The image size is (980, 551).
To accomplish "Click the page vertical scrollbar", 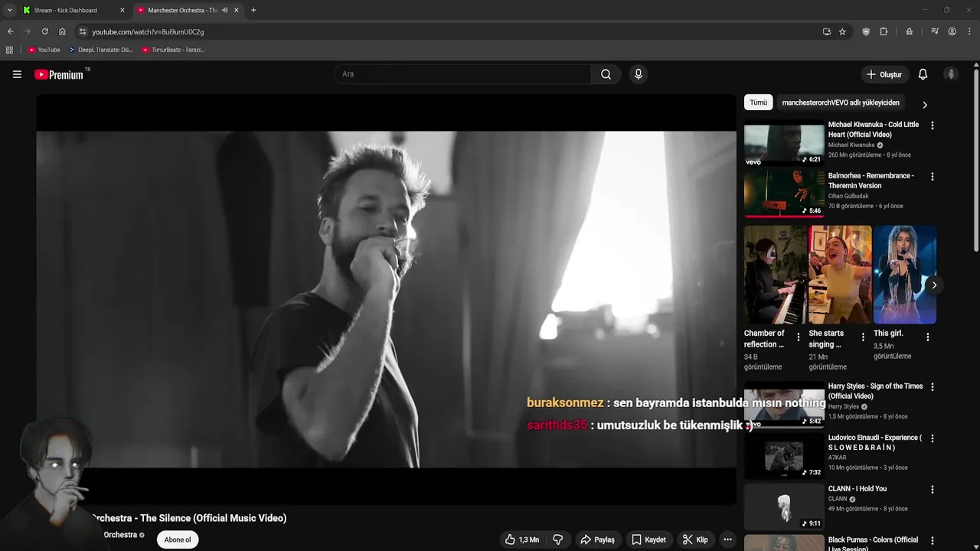I will coord(975,159).
